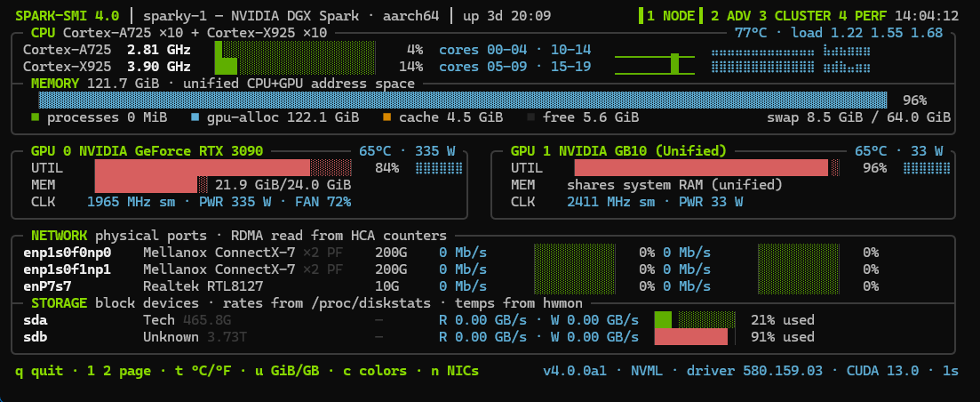Click GPU 0 memory 21.9 GiB/24.0 GiB
This screenshot has height=402, width=980.
283,184
